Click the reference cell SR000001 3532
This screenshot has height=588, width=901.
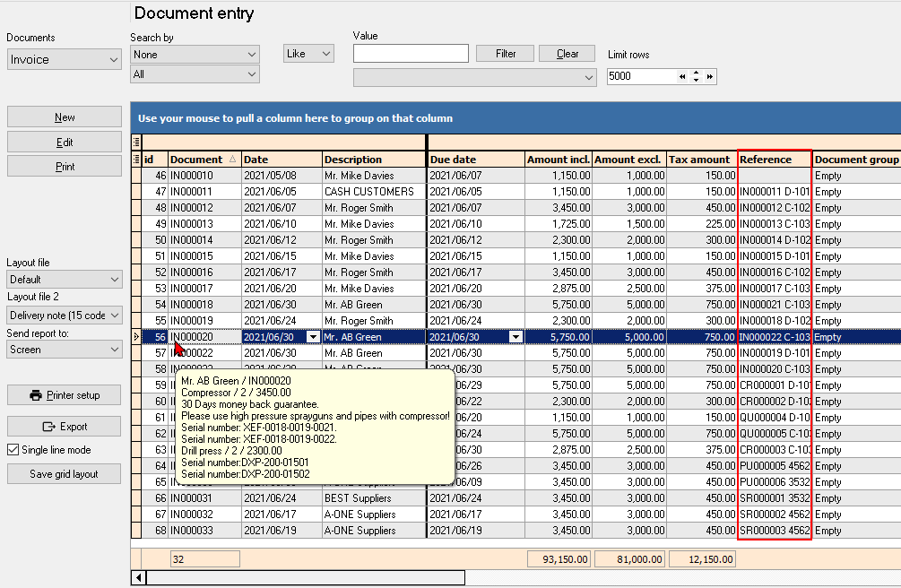click(x=774, y=498)
